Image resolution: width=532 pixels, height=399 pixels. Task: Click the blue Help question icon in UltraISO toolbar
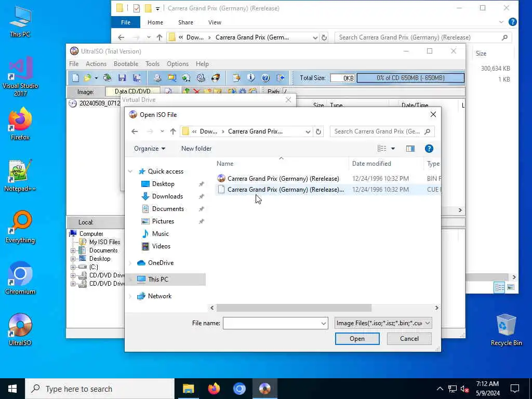(x=265, y=78)
